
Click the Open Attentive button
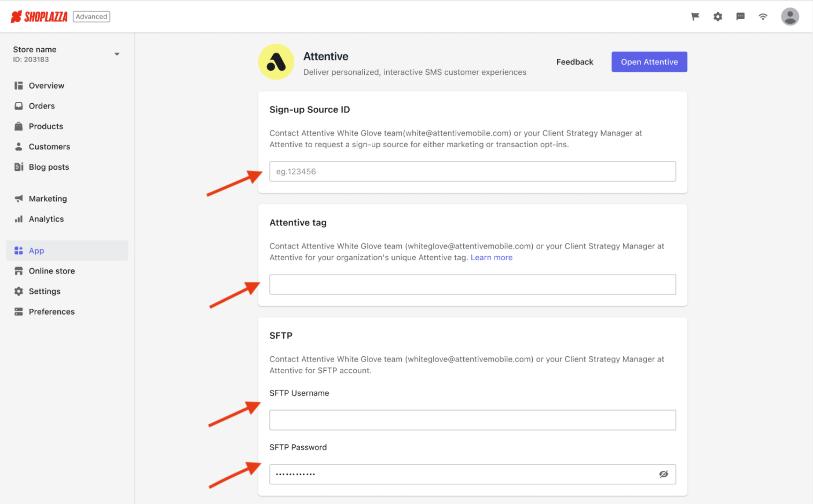pyautogui.click(x=649, y=62)
